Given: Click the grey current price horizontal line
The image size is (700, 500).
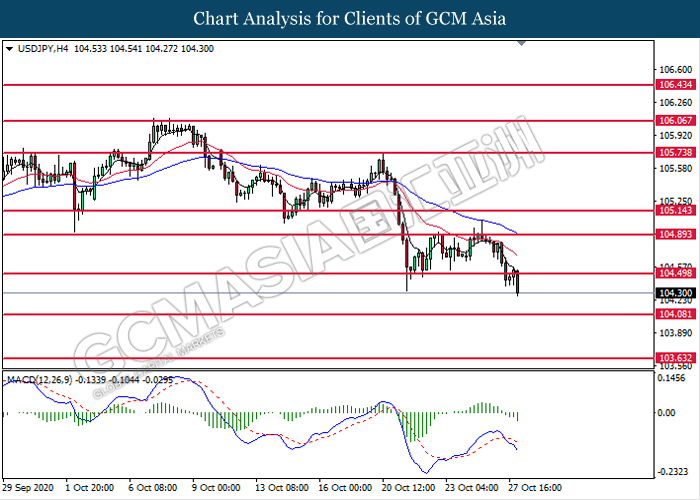Looking at the screenshot, I should [328, 293].
